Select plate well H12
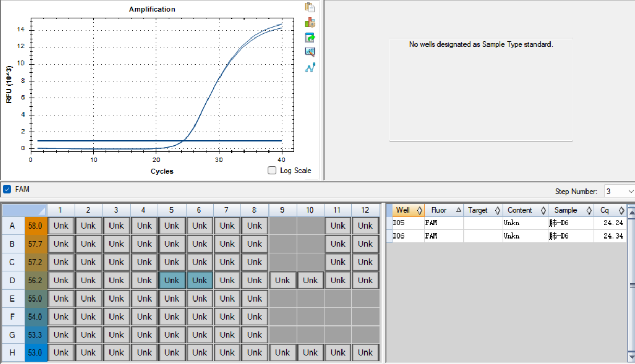This screenshot has height=364, width=635. coord(365,353)
